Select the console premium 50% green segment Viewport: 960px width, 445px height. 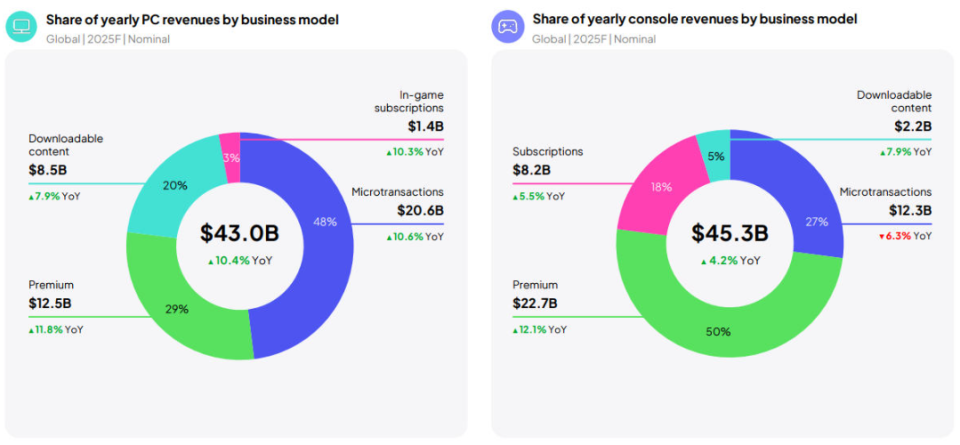[719, 330]
